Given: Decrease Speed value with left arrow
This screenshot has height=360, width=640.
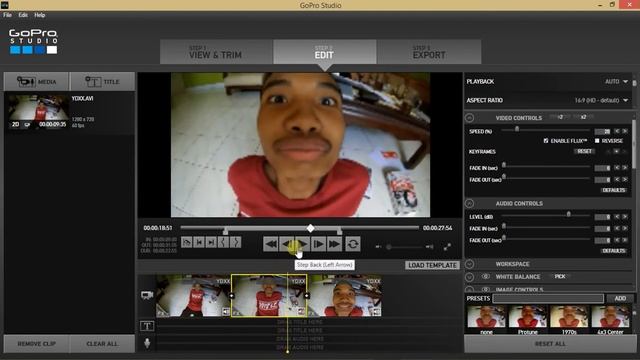Looking at the screenshot, I should 617,131.
